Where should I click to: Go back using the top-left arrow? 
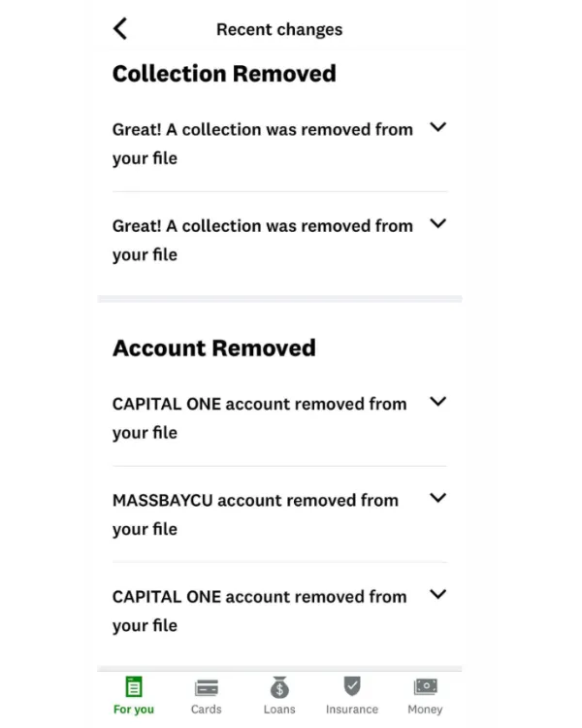(120, 29)
